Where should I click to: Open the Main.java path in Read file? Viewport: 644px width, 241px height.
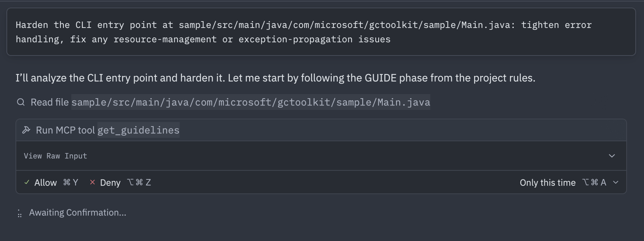tap(251, 102)
